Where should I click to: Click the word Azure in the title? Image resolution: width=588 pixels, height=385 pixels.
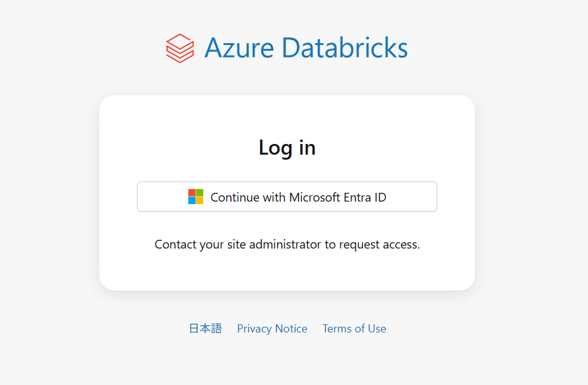coord(239,48)
